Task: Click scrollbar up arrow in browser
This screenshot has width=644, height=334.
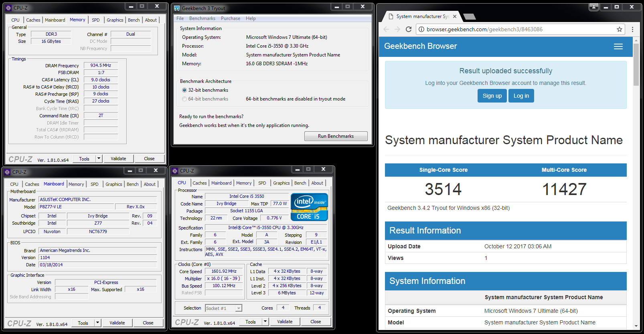Action: click(636, 40)
